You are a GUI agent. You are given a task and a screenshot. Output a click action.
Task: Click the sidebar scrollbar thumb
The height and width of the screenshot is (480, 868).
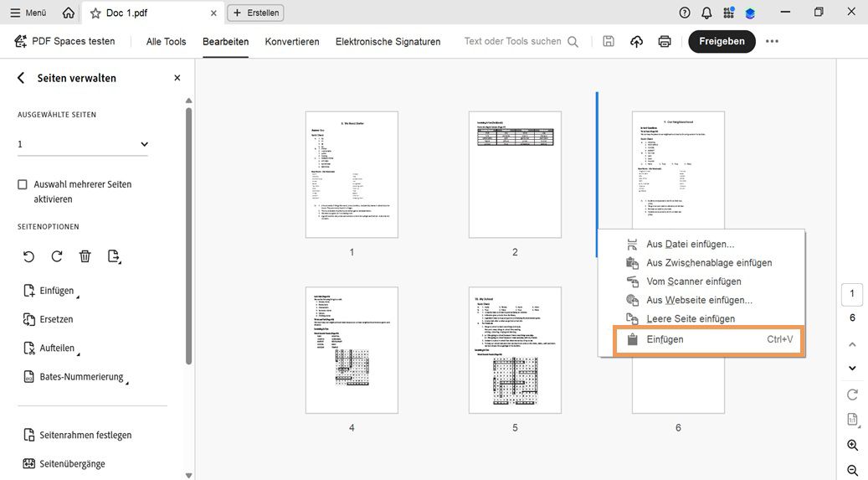189,235
